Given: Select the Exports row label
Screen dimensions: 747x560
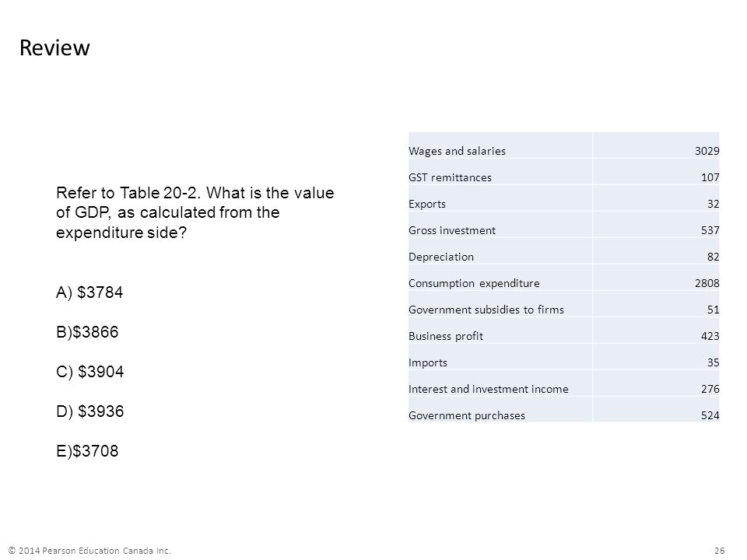Looking at the screenshot, I should tap(427, 204).
